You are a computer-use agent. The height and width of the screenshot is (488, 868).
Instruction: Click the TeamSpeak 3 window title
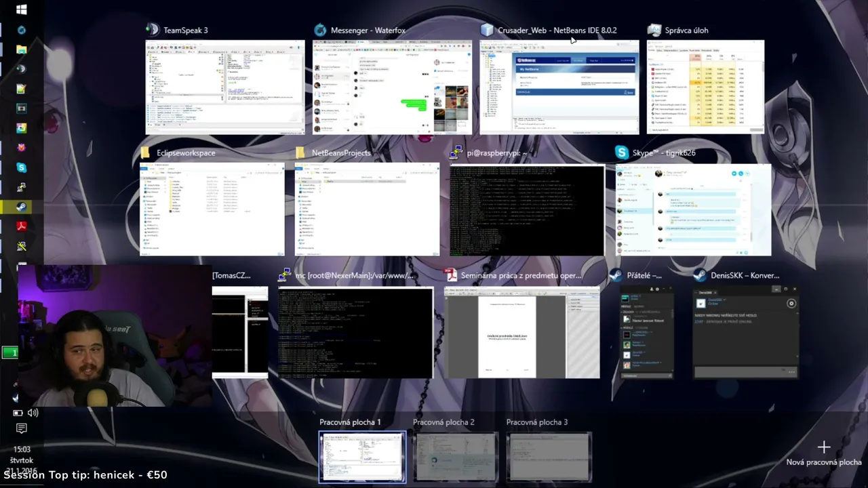click(186, 30)
